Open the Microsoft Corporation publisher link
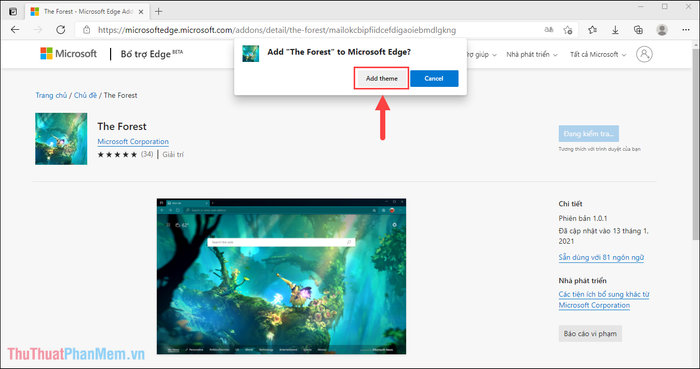 click(133, 141)
